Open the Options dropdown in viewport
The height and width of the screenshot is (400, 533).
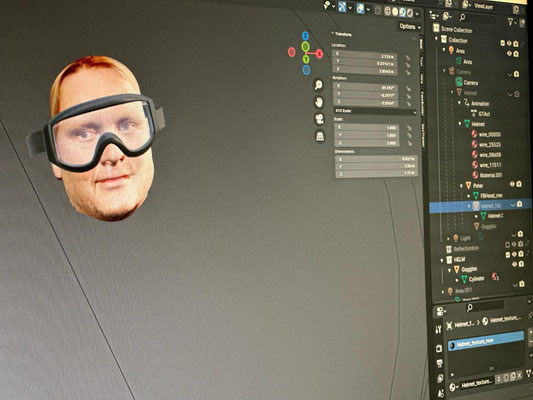[x=410, y=27]
